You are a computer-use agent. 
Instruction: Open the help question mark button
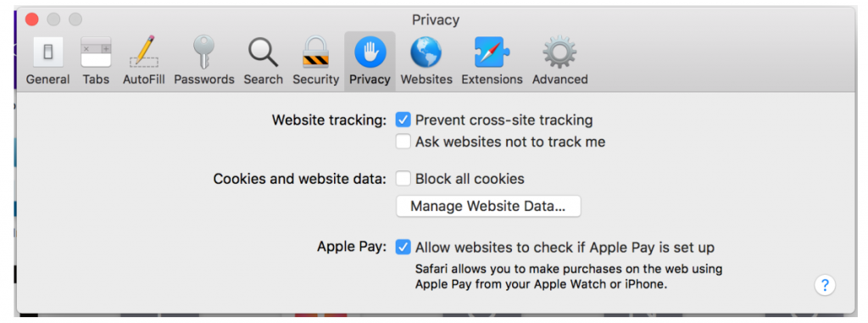coord(825,286)
